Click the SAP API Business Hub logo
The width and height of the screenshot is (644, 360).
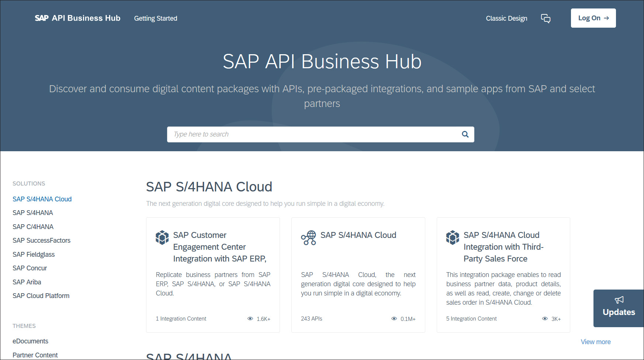click(x=77, y=18)
